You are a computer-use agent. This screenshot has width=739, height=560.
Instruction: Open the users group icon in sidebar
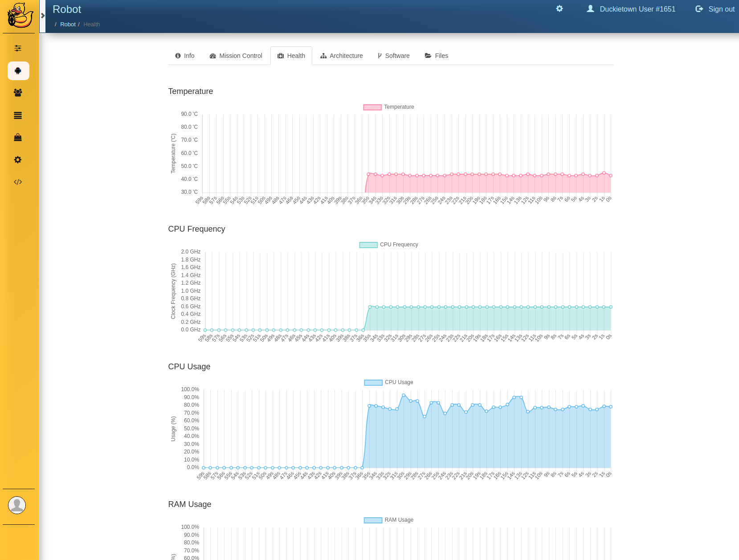pos(18,93)
